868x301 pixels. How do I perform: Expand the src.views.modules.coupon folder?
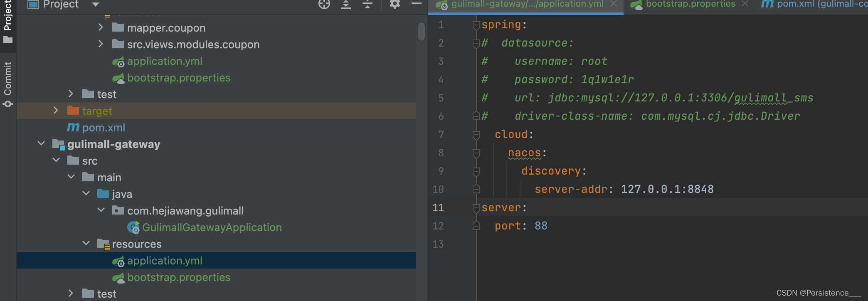101,44
